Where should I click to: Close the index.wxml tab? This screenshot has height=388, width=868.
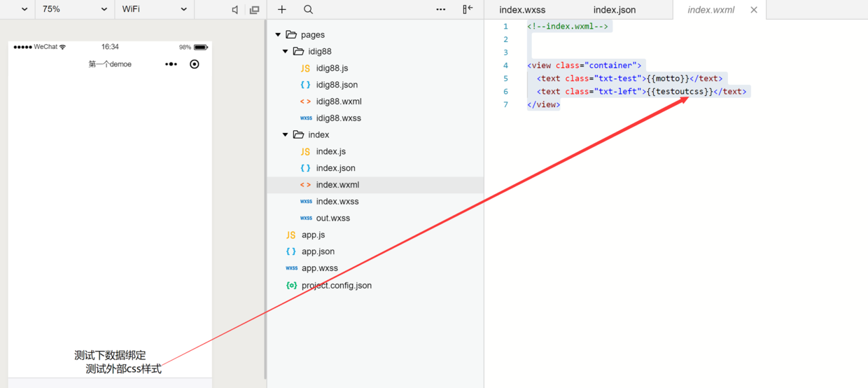click(754, 10)
